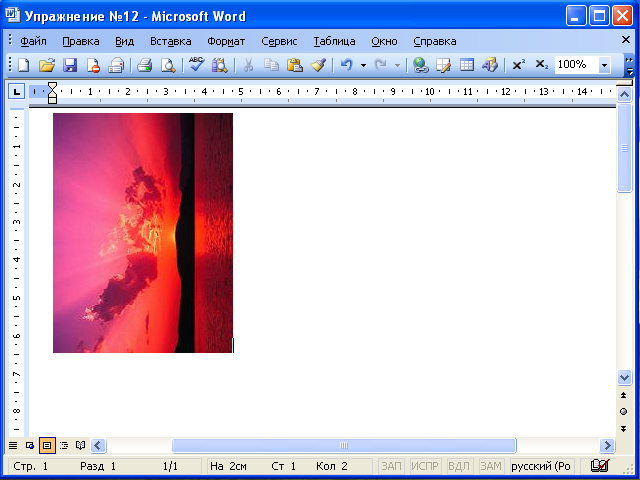Select the sunset picture in the document
The image size is (640, 480).
tap(143, 233)
